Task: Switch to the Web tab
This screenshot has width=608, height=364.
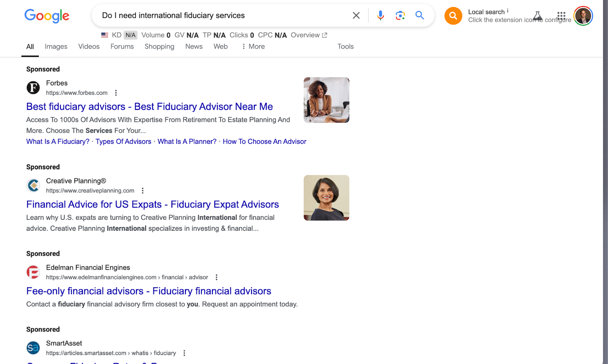Action: click(x=220, y=46)
